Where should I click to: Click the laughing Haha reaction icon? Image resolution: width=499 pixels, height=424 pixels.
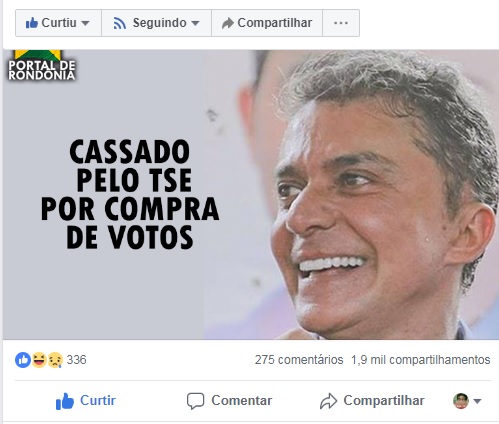[x=39, y=360]
